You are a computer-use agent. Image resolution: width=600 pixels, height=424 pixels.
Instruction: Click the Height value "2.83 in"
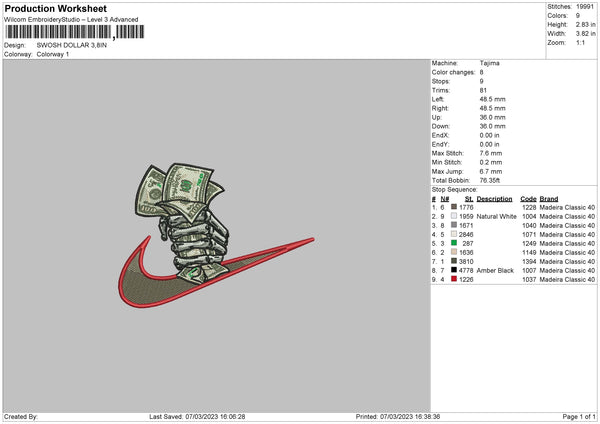tap(585, 24)
